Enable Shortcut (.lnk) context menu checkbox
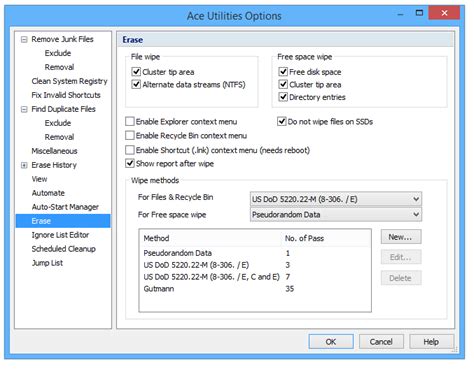This screenshot has height=369, width=474. (130, 150)
